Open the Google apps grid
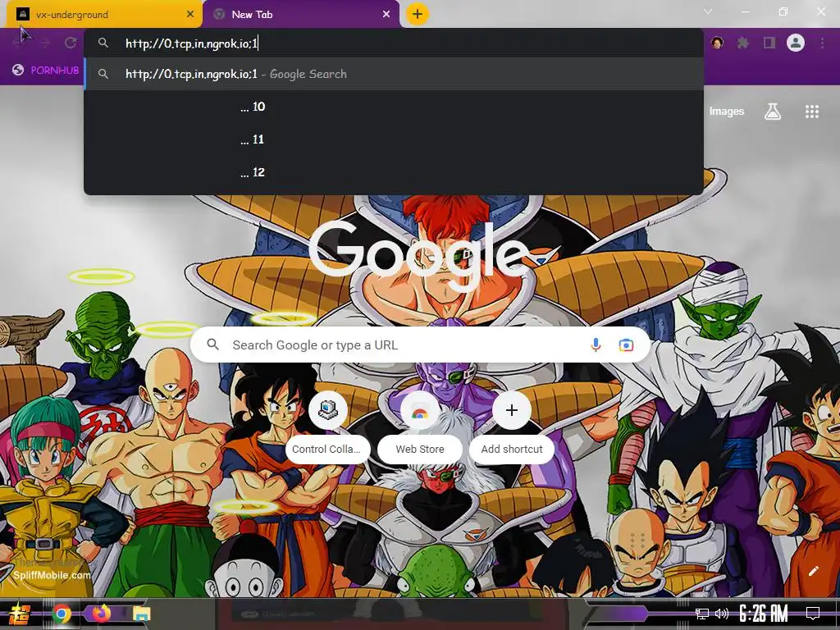The height and width of the screenshot is (630, 840). [x=812, y=112]
